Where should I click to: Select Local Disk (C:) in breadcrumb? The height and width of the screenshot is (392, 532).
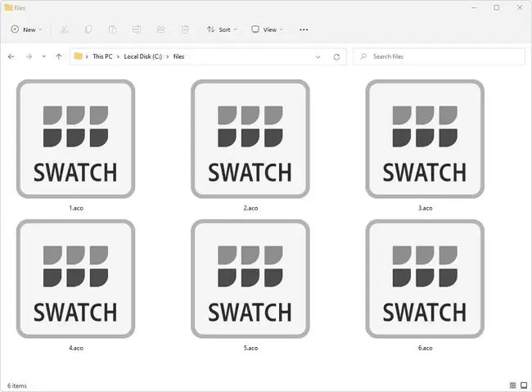[x=143, y=56]
